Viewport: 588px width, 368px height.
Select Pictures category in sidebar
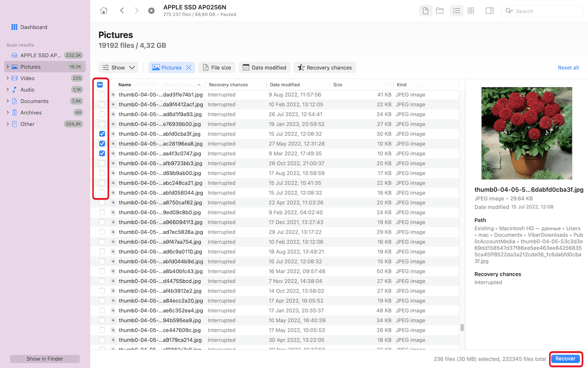click(x=45, y=67)
